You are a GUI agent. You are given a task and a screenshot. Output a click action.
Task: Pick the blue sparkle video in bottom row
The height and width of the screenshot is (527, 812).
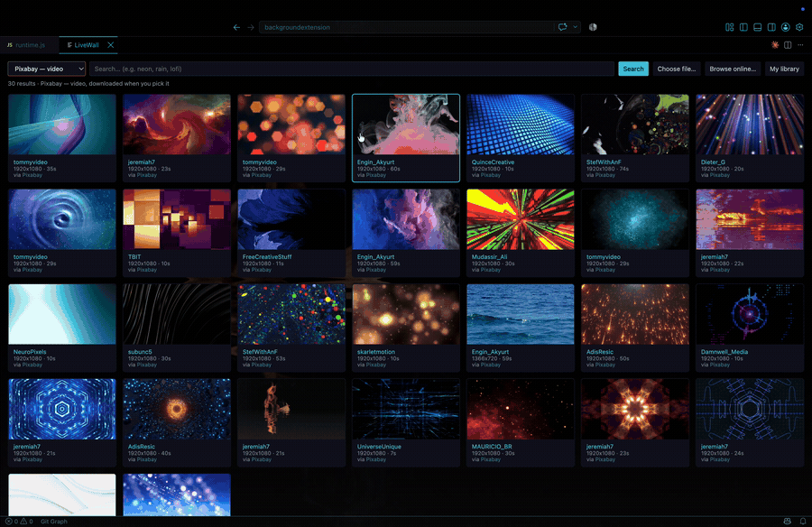click(177, 495)
